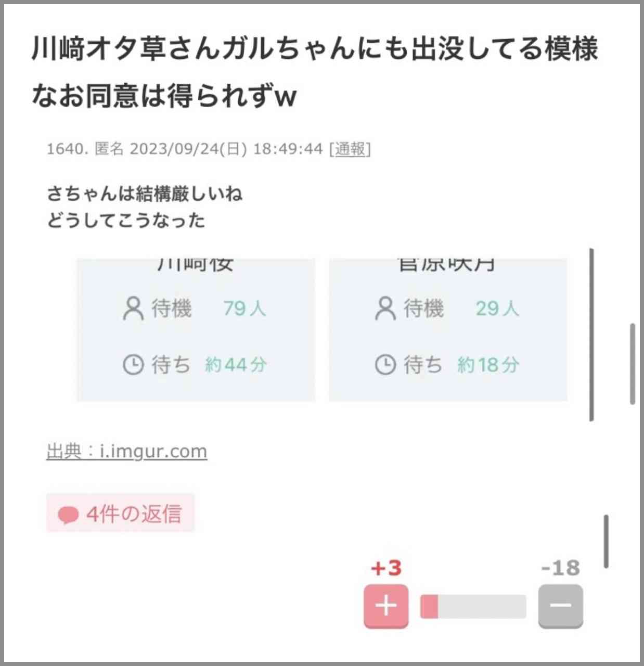
Task: Click the pink plus vote button
Action: pos(386,606)
